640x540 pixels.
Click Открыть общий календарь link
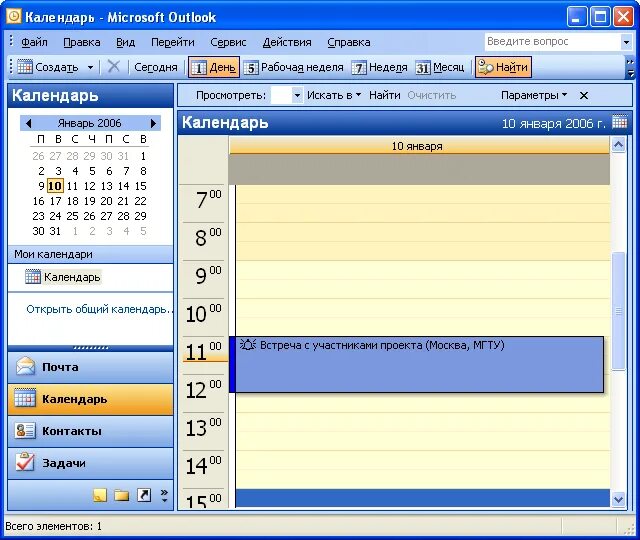(x=98, y=309)
